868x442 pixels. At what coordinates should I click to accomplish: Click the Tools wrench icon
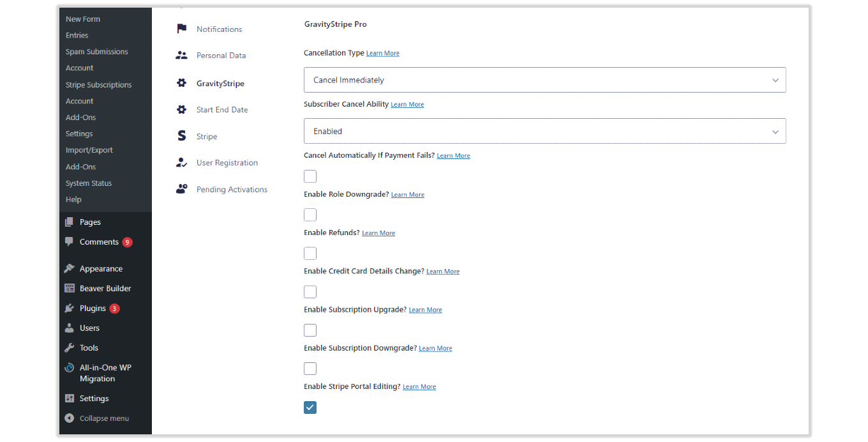[x=70, y=348]
